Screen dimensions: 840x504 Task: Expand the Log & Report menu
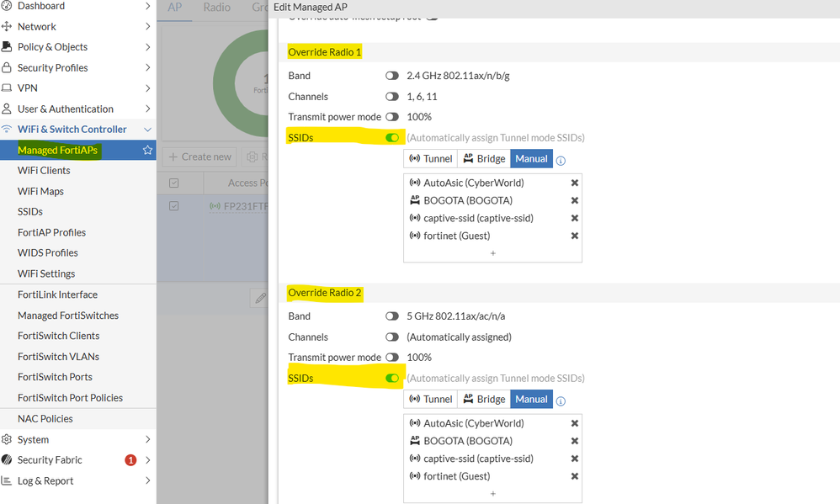coord(148,481)
